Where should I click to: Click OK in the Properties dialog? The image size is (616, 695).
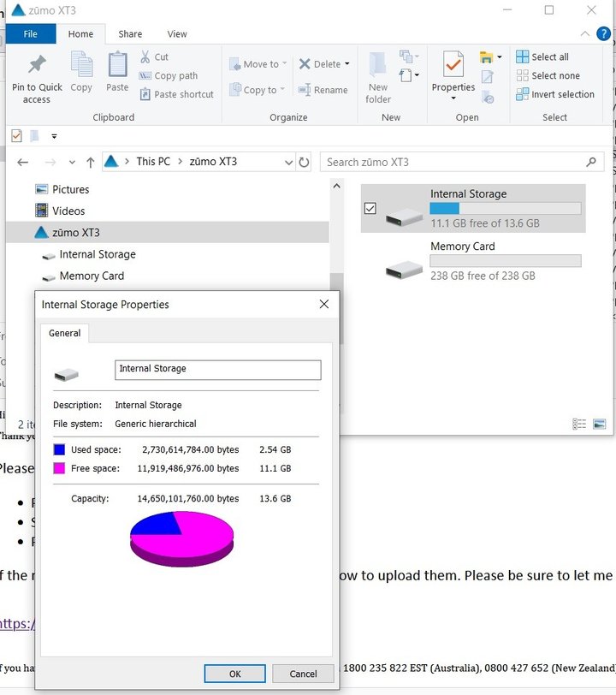(235, 674)
